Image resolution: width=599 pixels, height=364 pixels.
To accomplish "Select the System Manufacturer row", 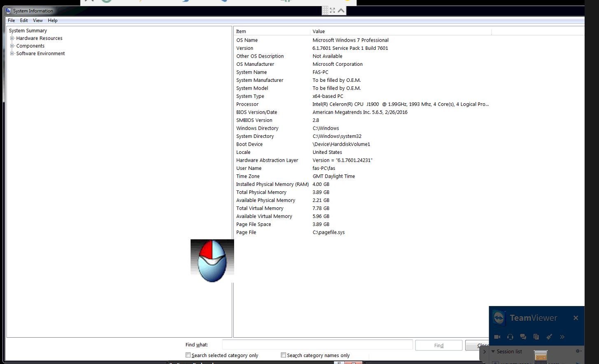I will click(362, 80).
